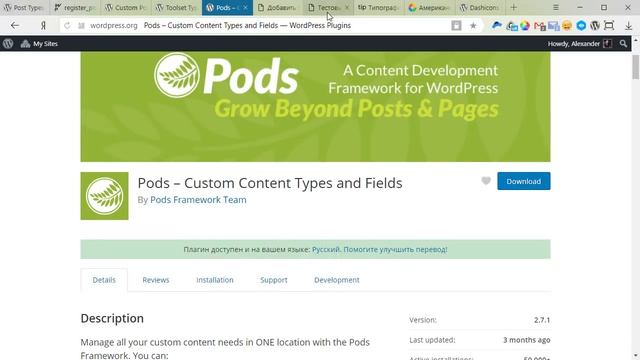Download the Pods plugin

[x=524, y=181]
